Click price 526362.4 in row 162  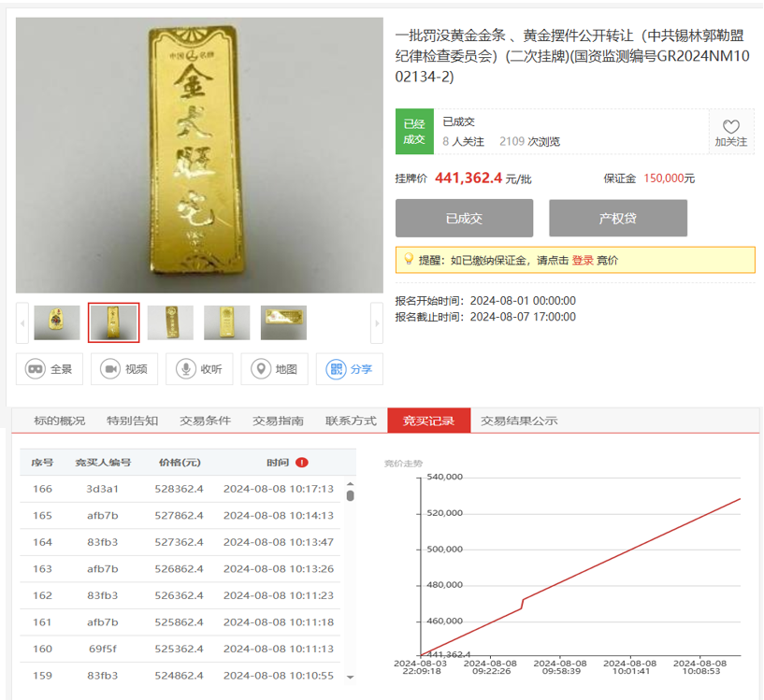179,595
